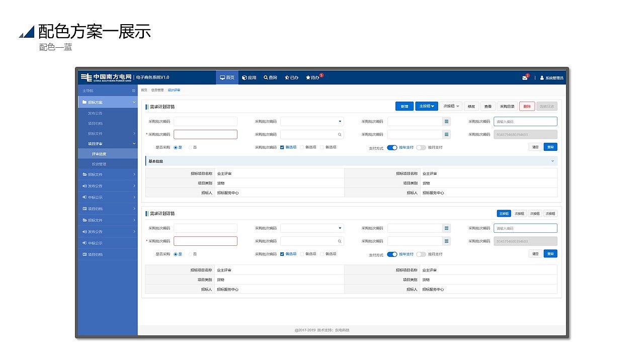Click list icon of lower panel's second-row picker field
Viewport: 644px width, 362px height.
coord(446,241)
